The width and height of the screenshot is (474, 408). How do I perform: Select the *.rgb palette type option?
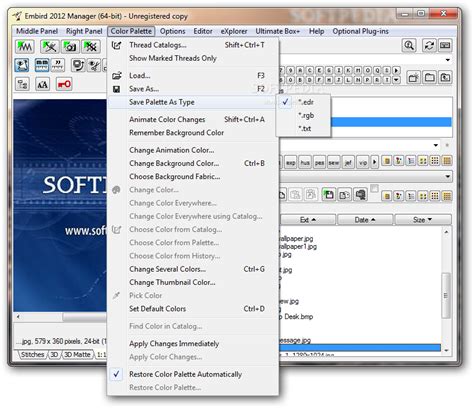[x=303, y=115]
